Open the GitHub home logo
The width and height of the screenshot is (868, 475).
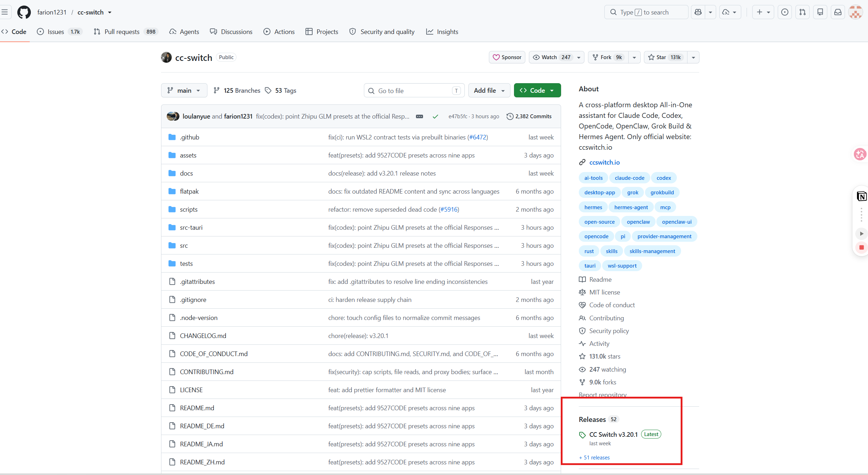pos(24,12)
